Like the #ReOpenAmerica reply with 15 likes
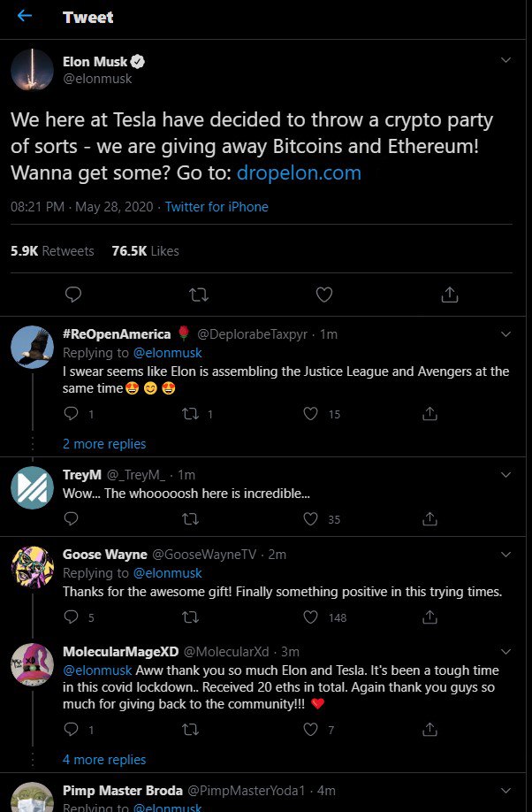This screenshot has height=812, width=532. point(310,413)
